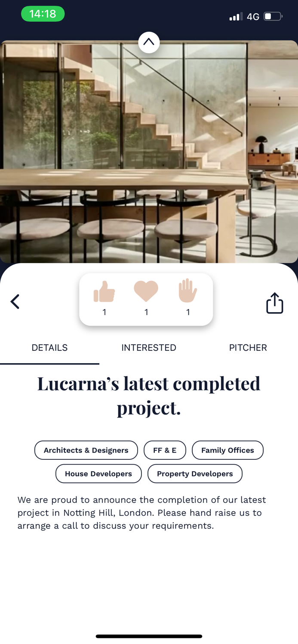Go back using the left arrow
Viewport: 298px width, 644px height.
click(x=15, y=301)
